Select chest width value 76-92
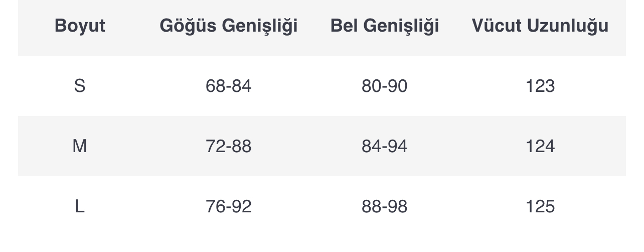 229,206
